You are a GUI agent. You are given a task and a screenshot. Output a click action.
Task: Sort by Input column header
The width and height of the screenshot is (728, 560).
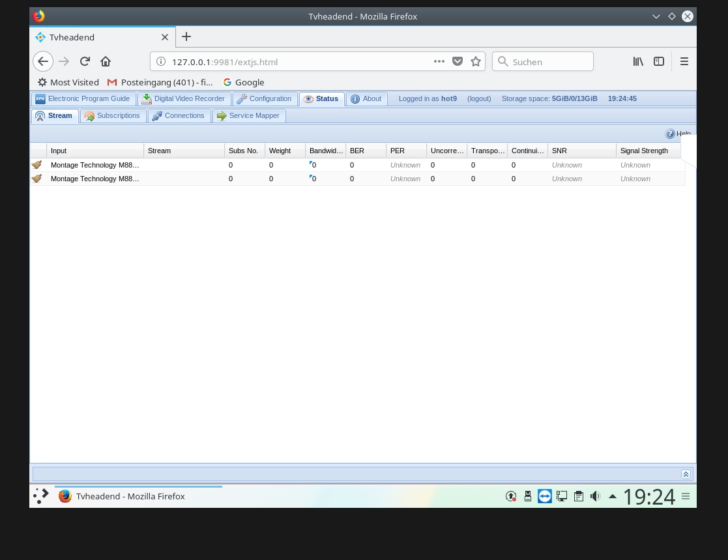pyautogui.click(x=95, y=151)
